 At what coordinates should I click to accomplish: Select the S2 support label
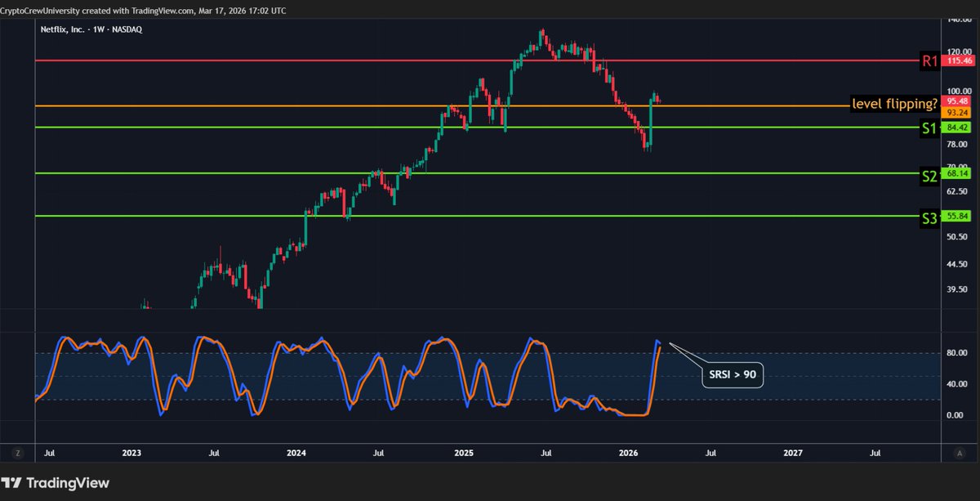[929, 176]
